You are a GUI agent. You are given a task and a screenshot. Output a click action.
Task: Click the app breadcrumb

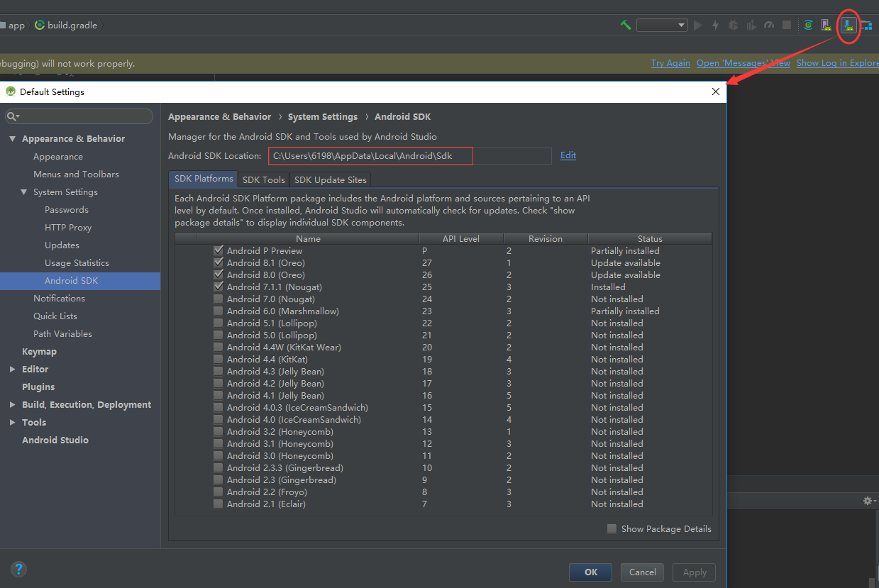tap(13, 25)
